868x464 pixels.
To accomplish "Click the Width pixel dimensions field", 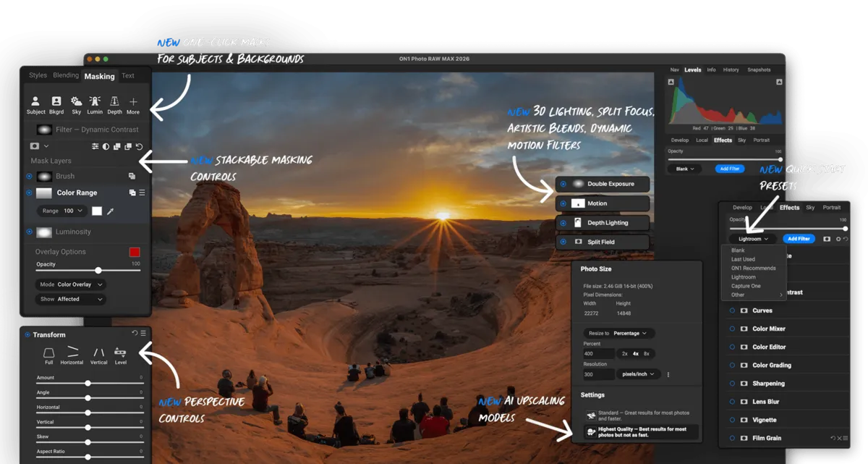I will click(x=591, y=313).
